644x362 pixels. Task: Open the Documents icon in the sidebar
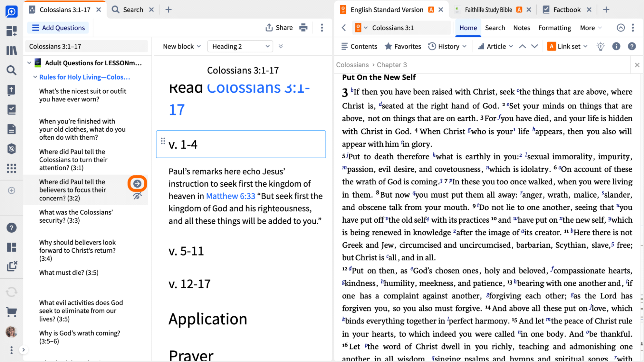pos(11,129)
